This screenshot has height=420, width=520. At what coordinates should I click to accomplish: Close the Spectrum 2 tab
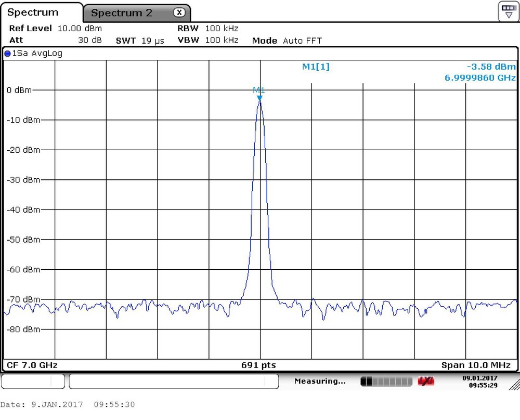pos(179,12)
